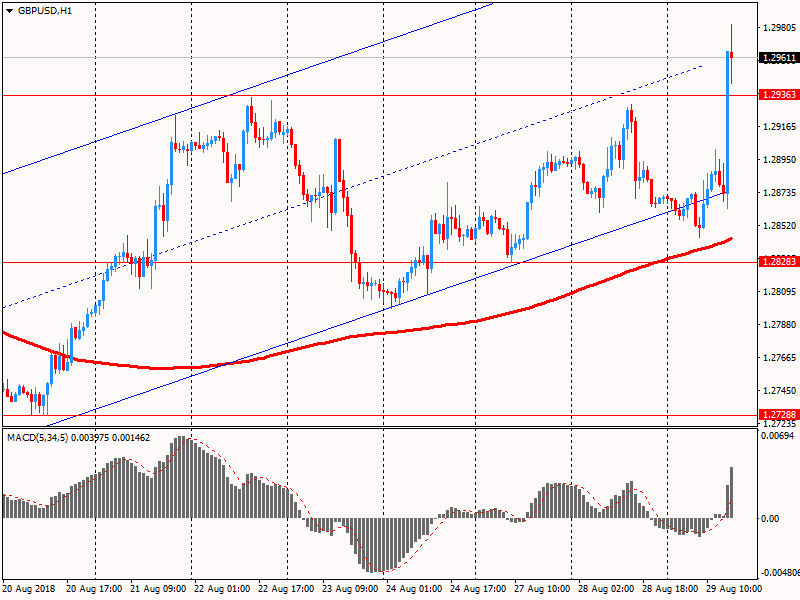Click price scale value 1.28950
Image resolution: width=800 pixels, height=600 pixels.
pos(779,160)
